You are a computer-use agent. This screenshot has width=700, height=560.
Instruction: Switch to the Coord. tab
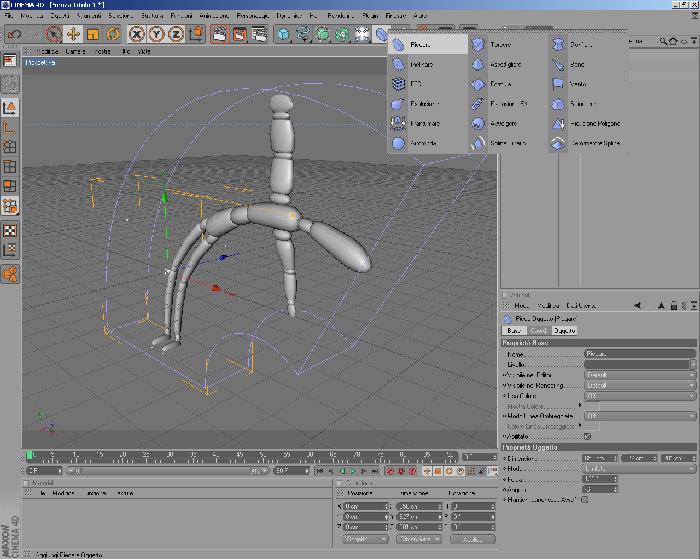click(x=539, y=330)
